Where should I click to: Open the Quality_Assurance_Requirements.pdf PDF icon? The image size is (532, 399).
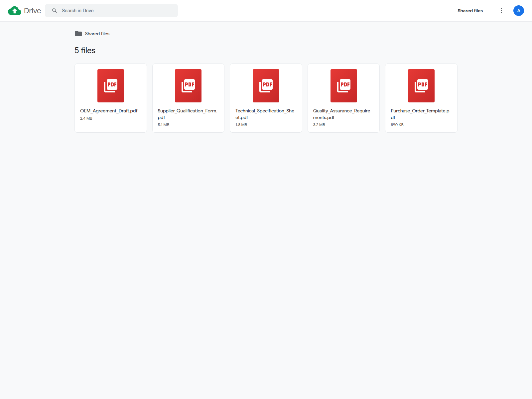click(x=344, y=86)
